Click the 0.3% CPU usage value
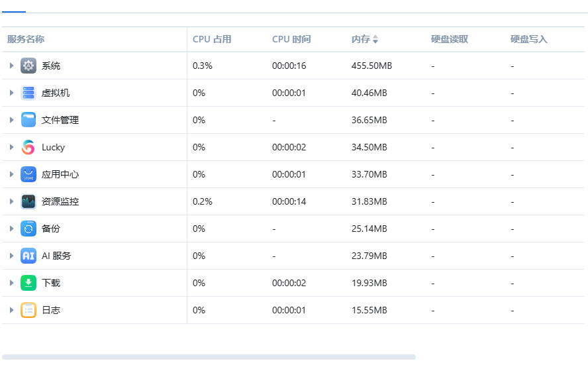Viewport: 588px width, 367px height. [203, 66]
